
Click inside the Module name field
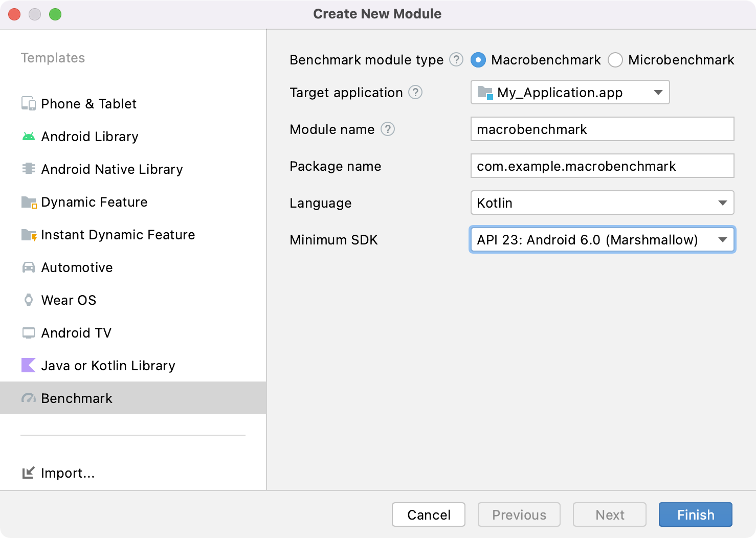[602, 129]
